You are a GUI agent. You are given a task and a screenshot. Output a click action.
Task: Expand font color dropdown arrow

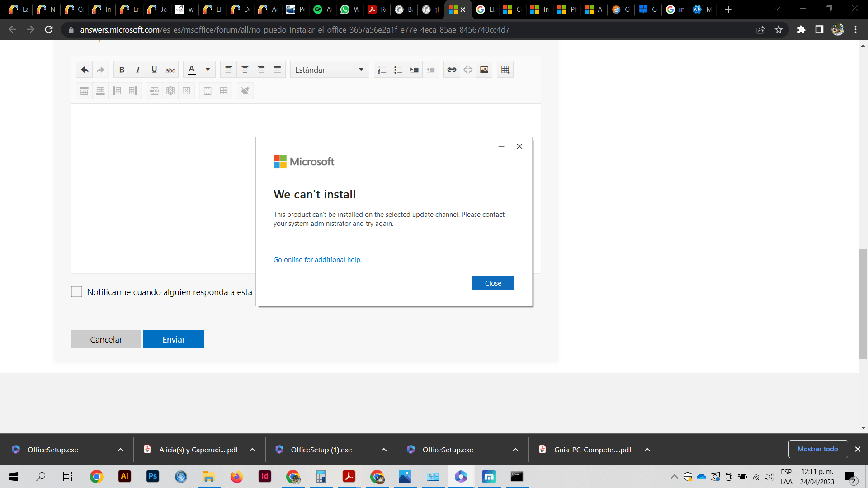[208, 70]
